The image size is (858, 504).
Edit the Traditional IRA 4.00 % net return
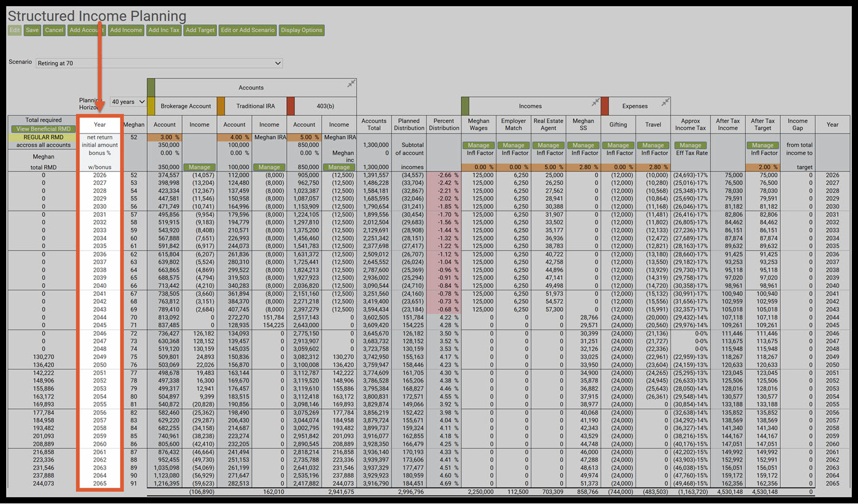[235, 138]
